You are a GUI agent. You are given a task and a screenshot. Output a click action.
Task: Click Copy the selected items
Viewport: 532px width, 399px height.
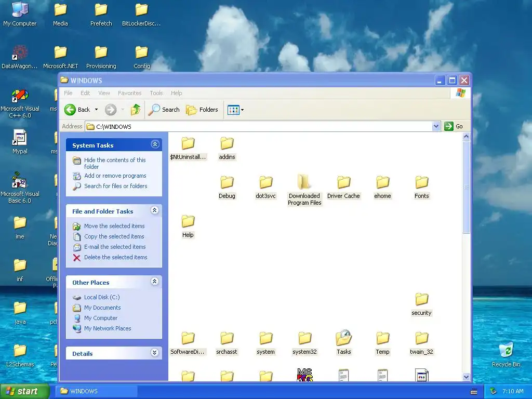[x=114, y=236]
